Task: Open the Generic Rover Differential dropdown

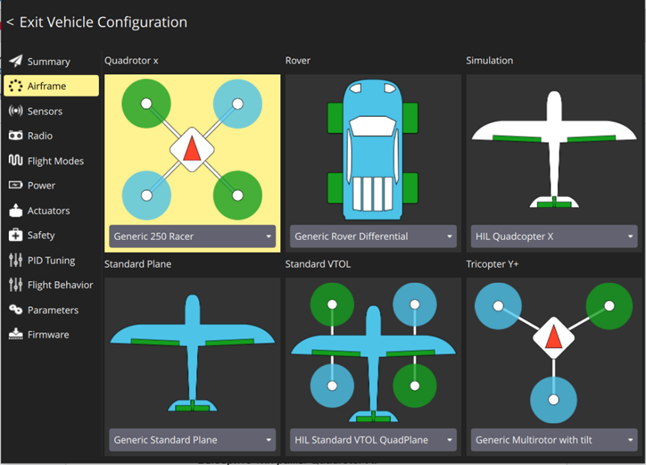Action: click(373, 236)
